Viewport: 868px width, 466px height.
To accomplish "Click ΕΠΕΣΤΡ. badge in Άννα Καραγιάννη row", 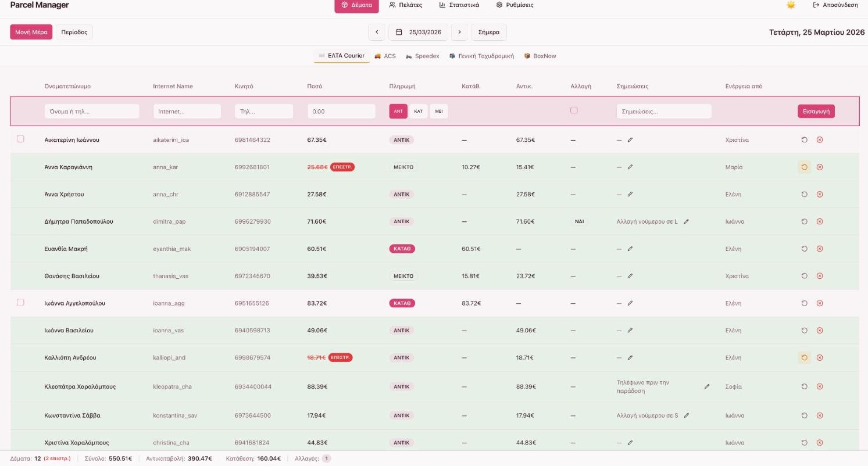I will 342,167.
